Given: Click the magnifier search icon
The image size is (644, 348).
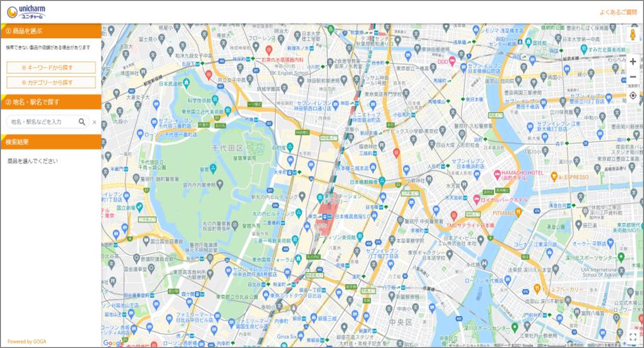Looking at the screenshot, I should (x=82, y=122).
